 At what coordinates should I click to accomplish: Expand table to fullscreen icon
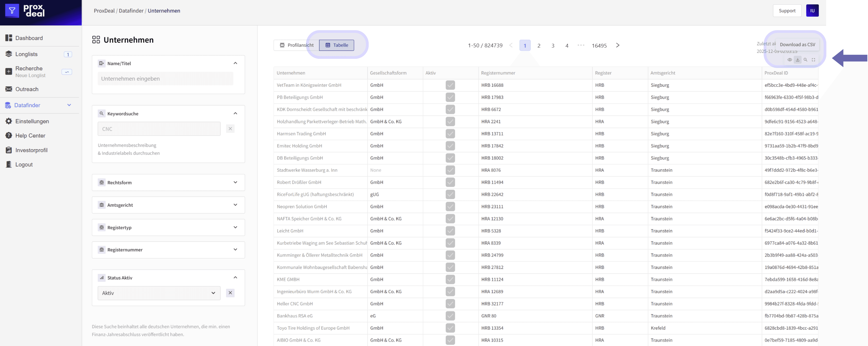(813, 60)
